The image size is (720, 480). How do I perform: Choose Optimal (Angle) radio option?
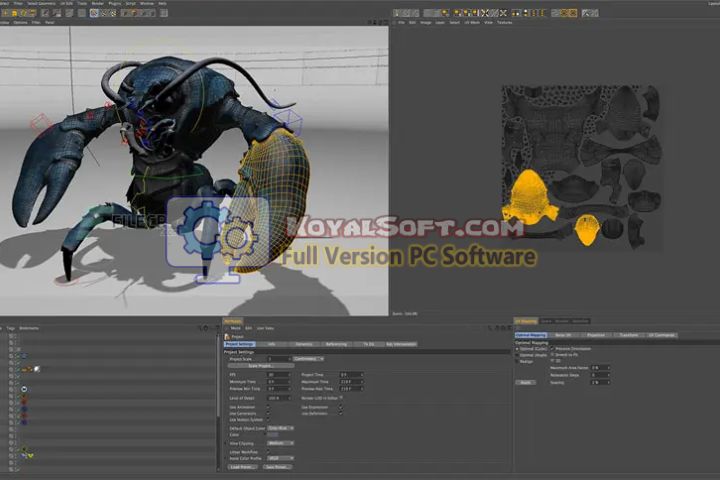[x=518, y=355]
